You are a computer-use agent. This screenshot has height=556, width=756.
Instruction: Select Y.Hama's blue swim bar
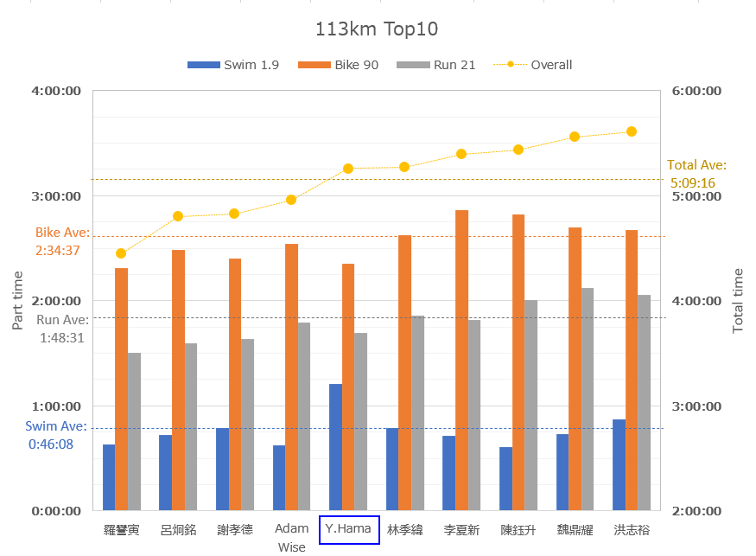click(335, 447)
